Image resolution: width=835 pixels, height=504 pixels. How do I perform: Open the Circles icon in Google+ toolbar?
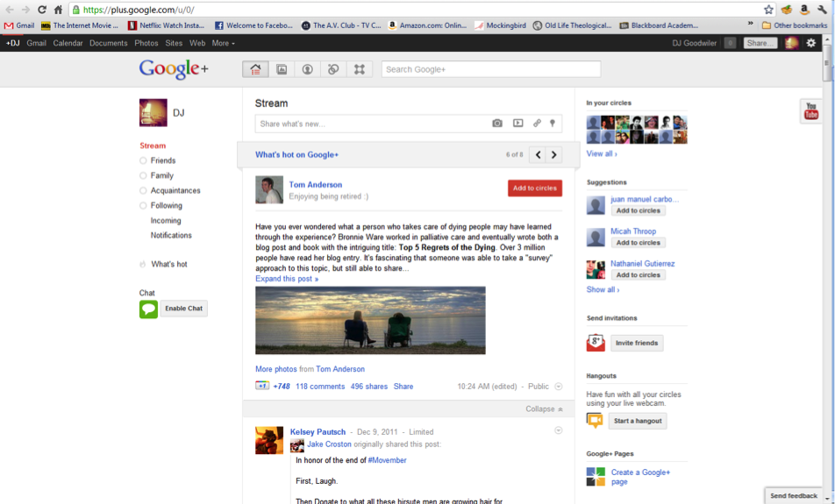[x=333, y=69]
